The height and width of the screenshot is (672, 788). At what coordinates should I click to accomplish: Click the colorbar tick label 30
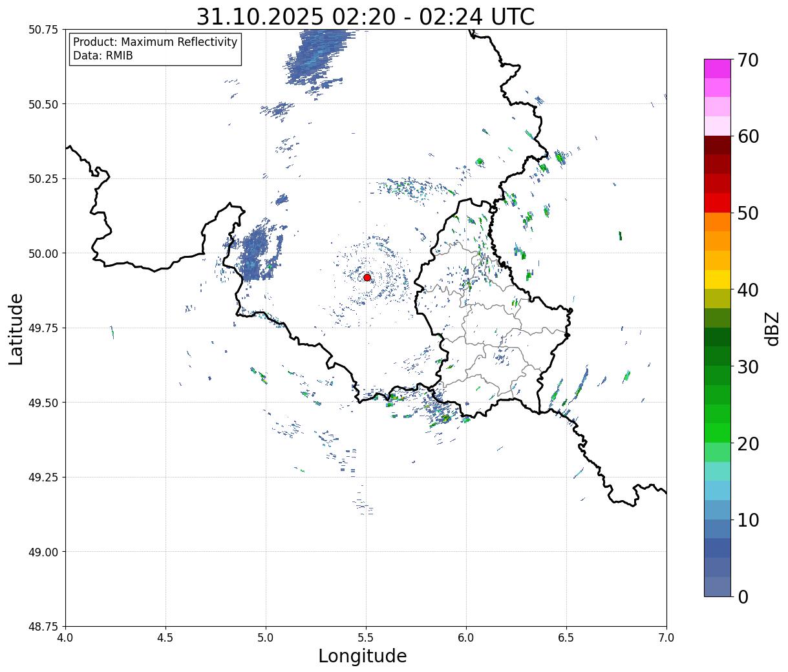[748, 366]
